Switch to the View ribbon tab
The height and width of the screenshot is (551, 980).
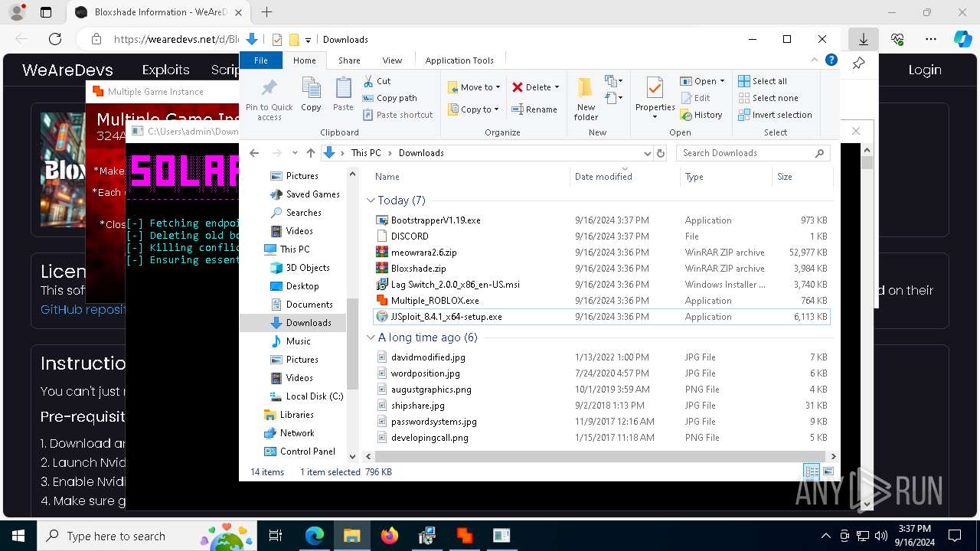[392, 60]
